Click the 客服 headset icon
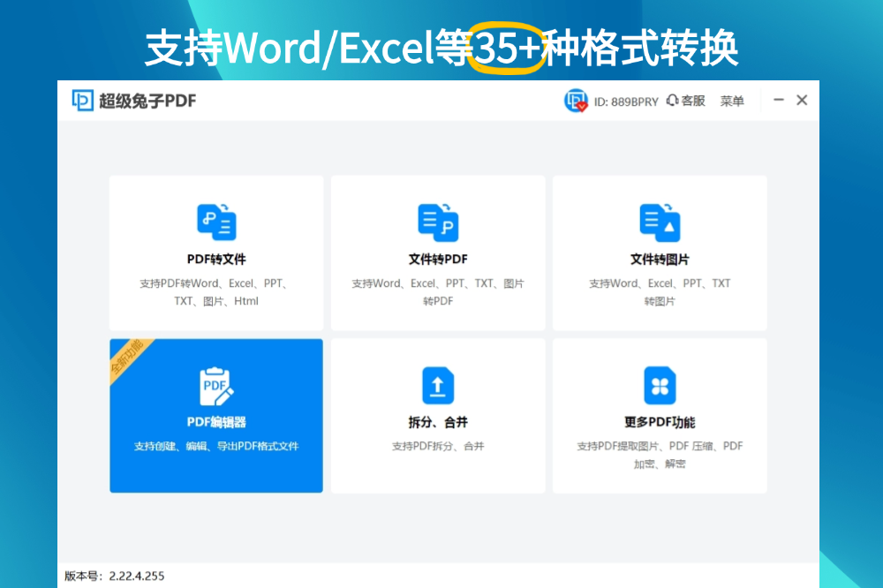This screenshot has width=883, height=588. [673, 101]
